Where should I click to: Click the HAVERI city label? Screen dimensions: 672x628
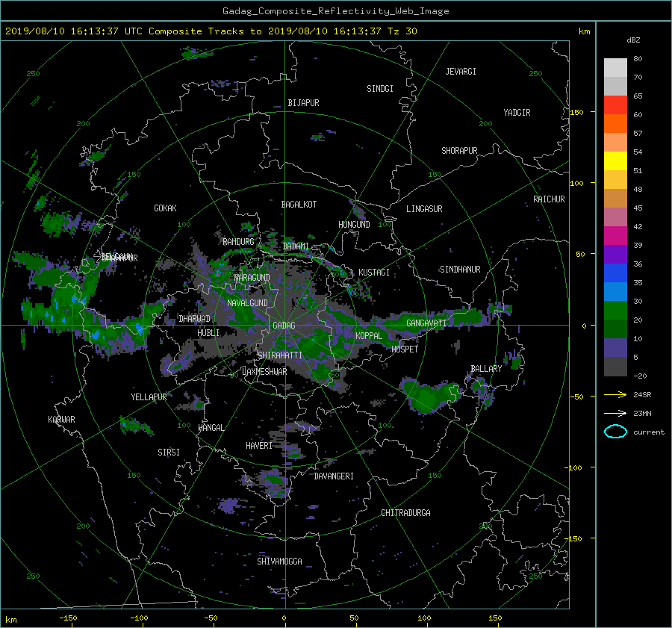pos(259,446)
